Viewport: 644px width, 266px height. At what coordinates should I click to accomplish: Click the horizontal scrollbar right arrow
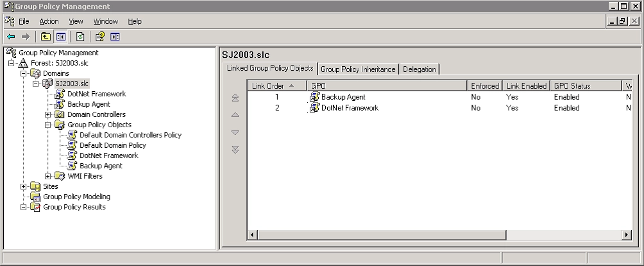[x=626, y=235]
